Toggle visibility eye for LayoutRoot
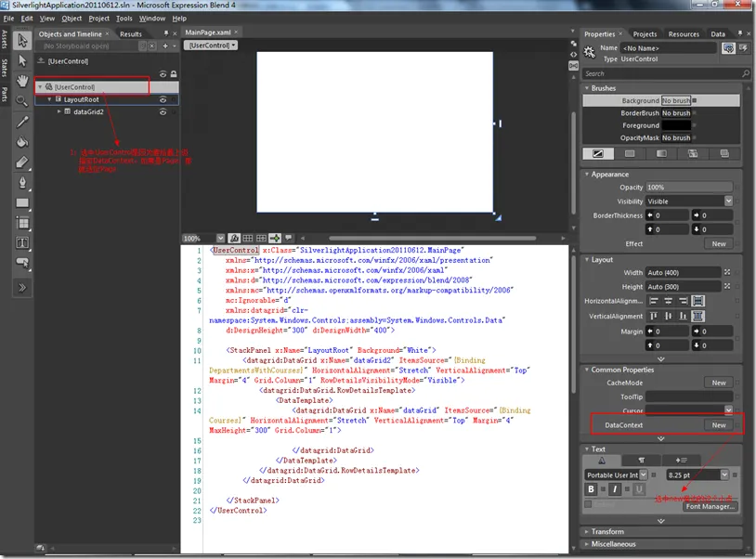The height and width of the screenshot is (559, 756). tap(163, 99)
